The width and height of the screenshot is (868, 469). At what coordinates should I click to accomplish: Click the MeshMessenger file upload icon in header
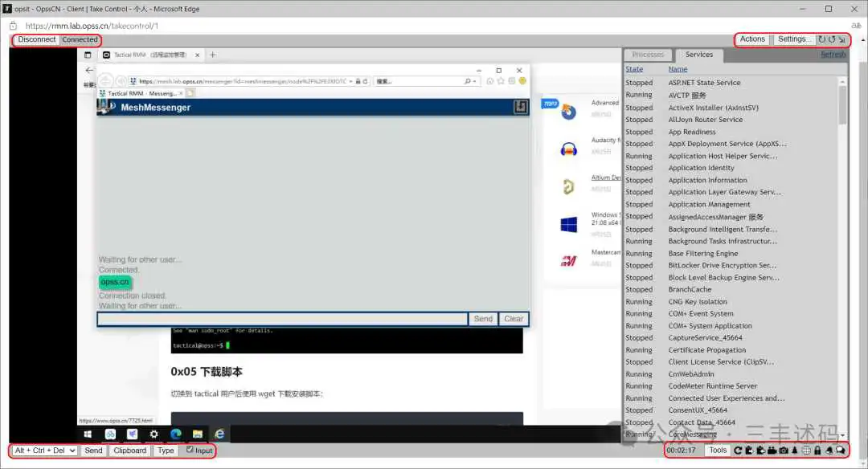pyautogui.click(x=520, y=108)
